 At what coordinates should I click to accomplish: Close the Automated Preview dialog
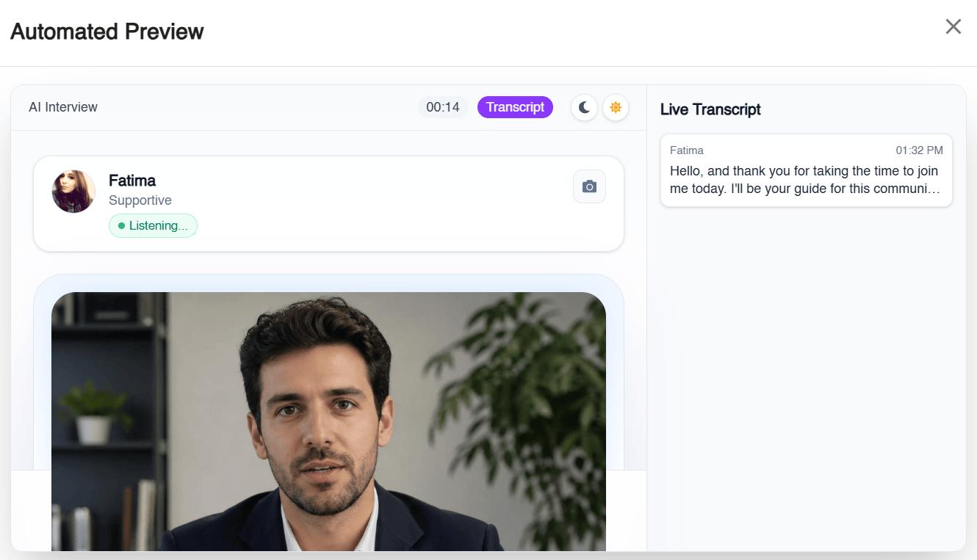[x=953, y=27]
